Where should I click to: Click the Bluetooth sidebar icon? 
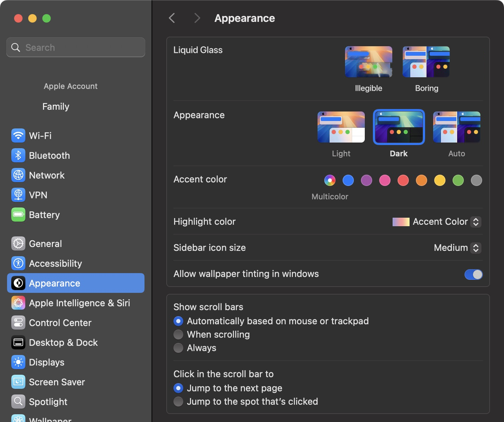click(x=18, y=155)
